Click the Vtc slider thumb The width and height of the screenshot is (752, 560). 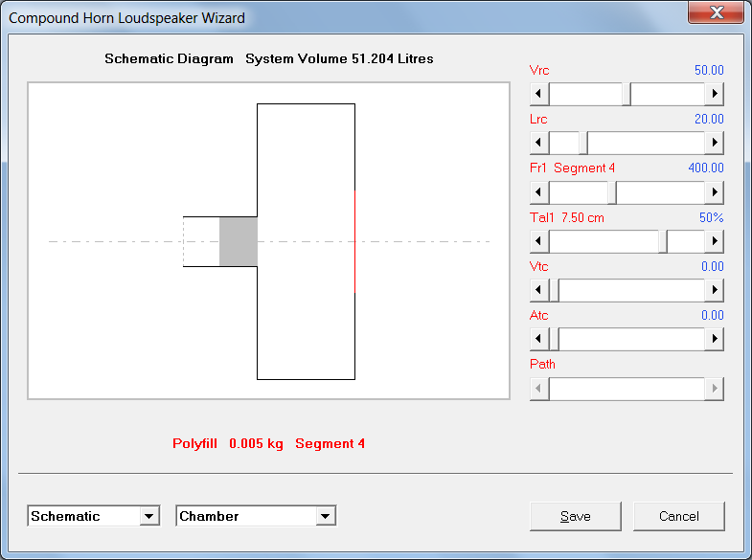pos(554,290)
